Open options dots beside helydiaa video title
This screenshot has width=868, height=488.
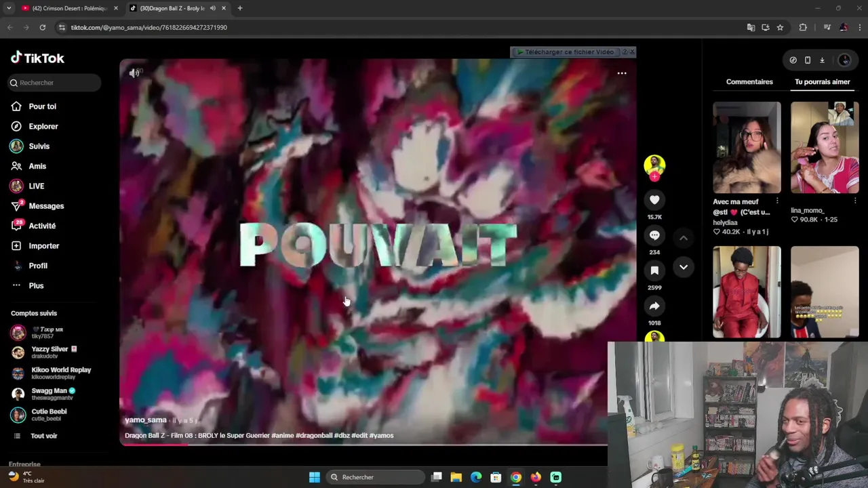click(x=777, y=201)
